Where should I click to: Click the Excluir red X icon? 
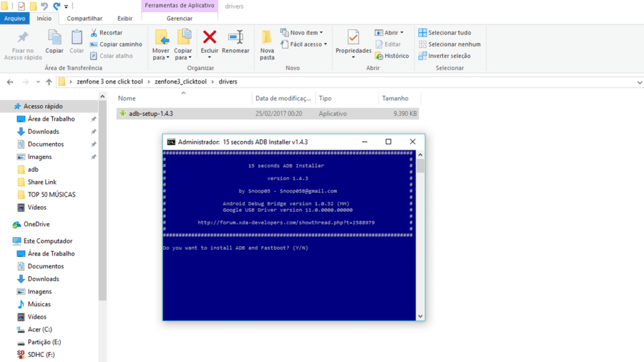(209, 38)
